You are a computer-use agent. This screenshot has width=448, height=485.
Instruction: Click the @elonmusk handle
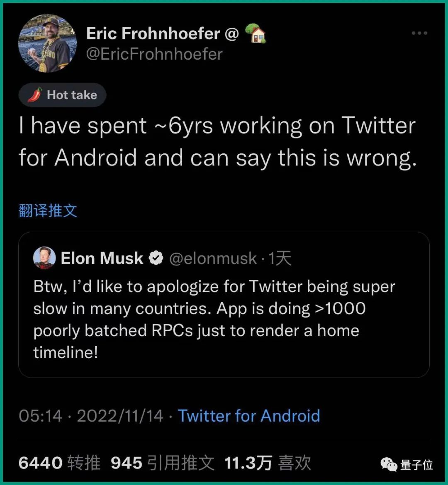coord(213,258)
